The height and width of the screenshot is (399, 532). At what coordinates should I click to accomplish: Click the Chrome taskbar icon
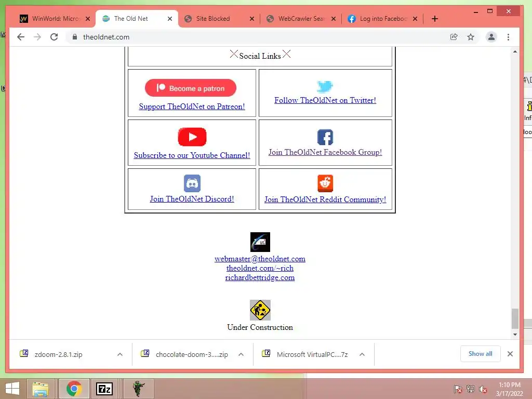pos(74,389)
